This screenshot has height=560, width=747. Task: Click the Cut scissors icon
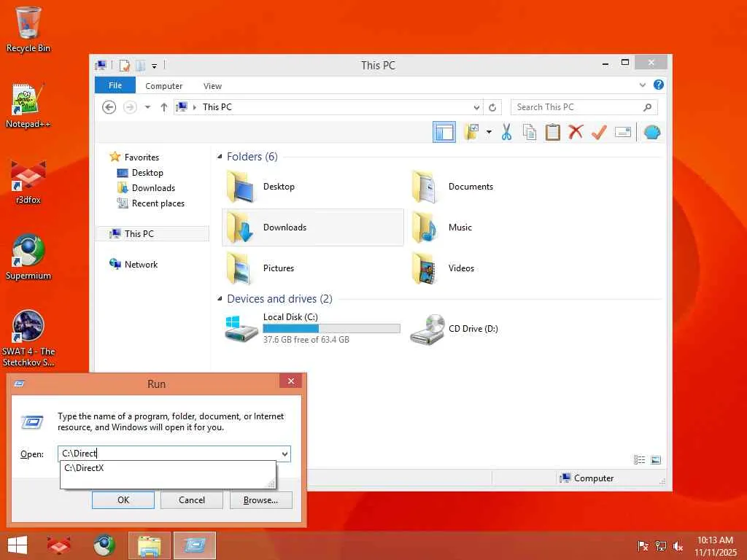pos(506,132)
